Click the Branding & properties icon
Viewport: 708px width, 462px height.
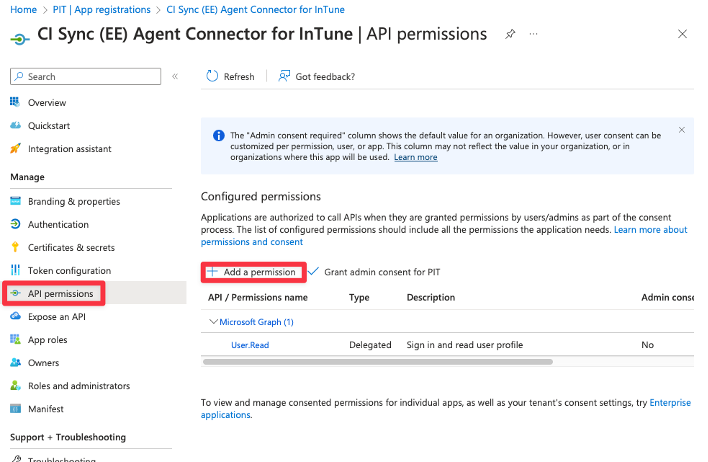[15, 201]
